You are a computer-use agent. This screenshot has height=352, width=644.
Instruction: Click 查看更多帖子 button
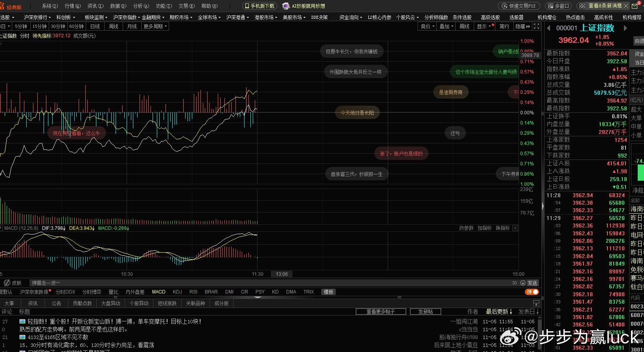tap(380, 312)
